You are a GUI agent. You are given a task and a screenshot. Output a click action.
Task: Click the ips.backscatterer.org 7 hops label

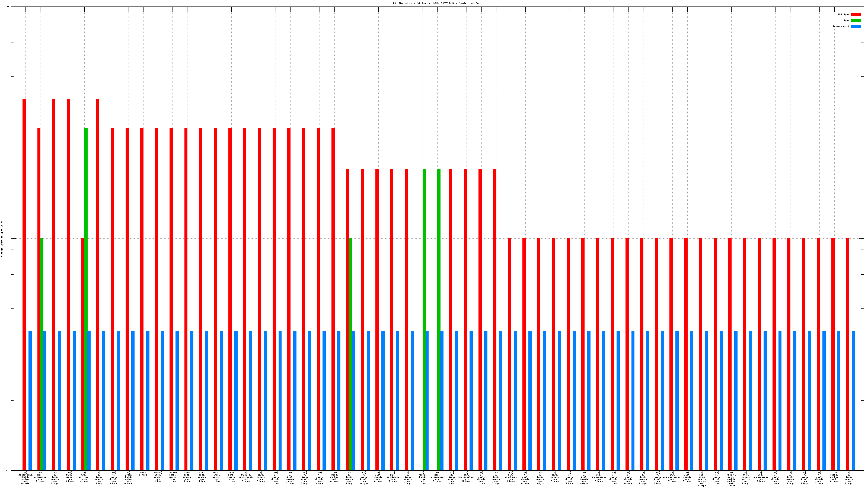672,477
